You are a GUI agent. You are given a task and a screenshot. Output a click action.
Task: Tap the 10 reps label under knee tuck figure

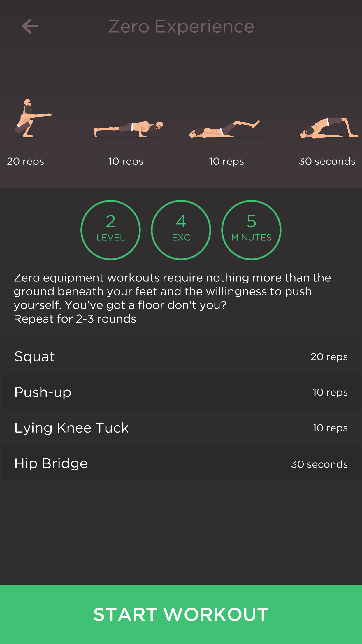click(226, 161)
